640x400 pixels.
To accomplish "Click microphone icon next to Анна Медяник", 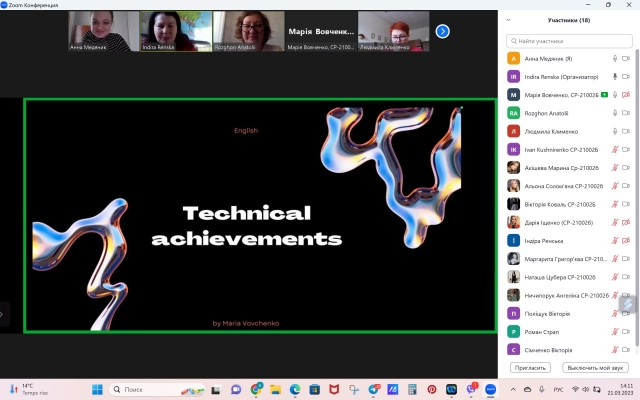I will tap(615, 59).
